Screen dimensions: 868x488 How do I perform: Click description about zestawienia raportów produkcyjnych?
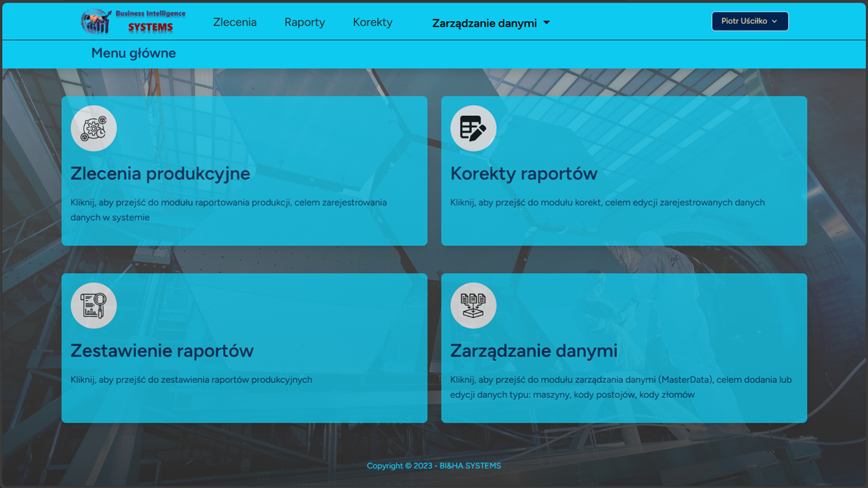(191, 380)
